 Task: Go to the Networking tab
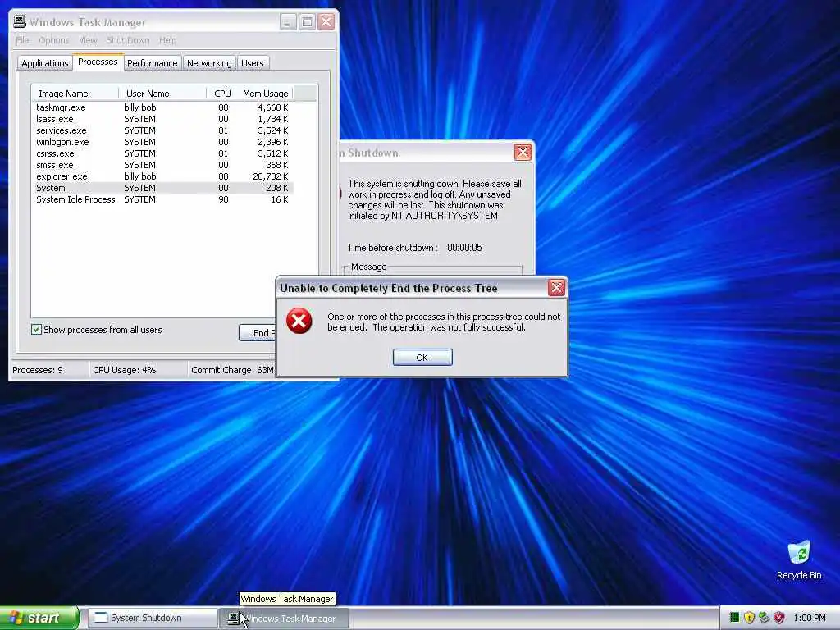tap(209, 63)
